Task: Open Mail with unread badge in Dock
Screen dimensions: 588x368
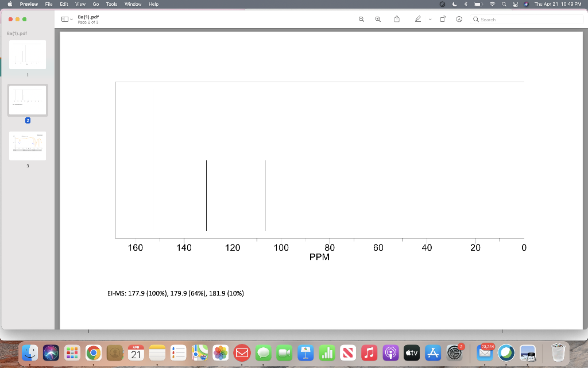Action: (x=485, y=353)
